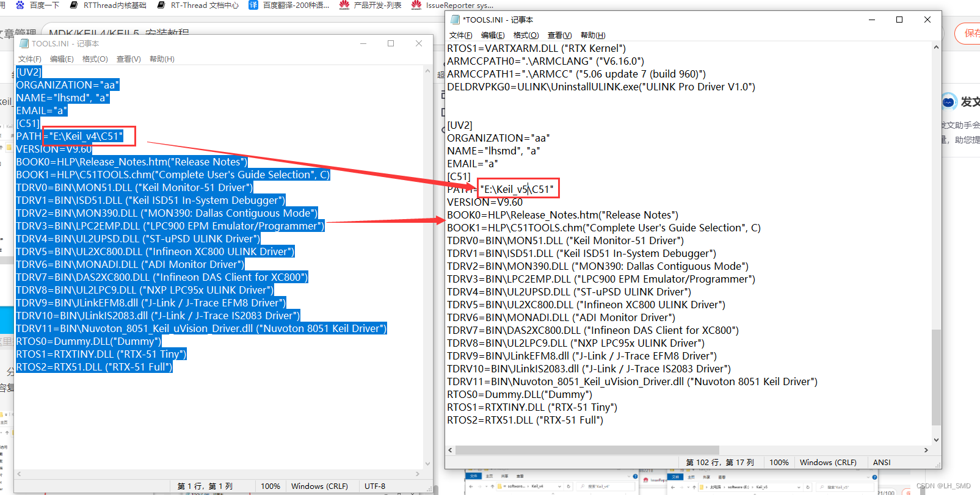Open 格式(O) menu in right *TOOLS.INI window

point(526,35)
